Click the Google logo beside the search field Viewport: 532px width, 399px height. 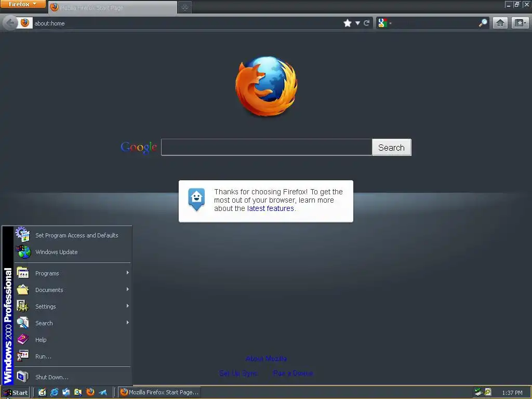pos(139,148)
